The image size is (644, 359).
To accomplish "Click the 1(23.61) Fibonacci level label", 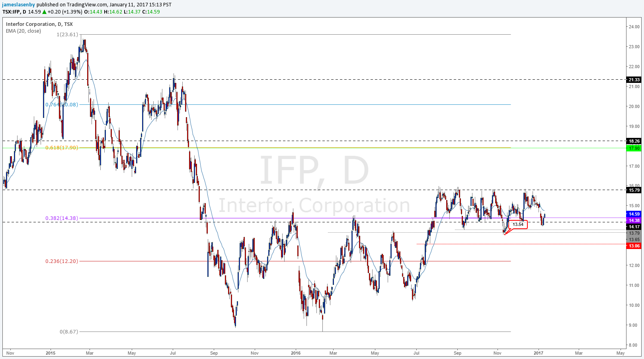I will click(67, 35).
